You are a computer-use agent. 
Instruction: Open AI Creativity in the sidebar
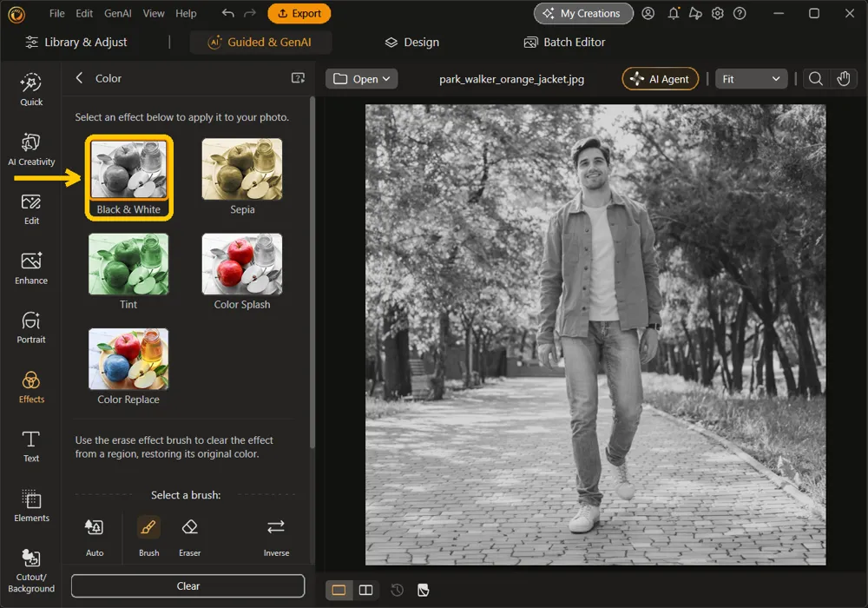pyautogui.click(x=31, y=149)
